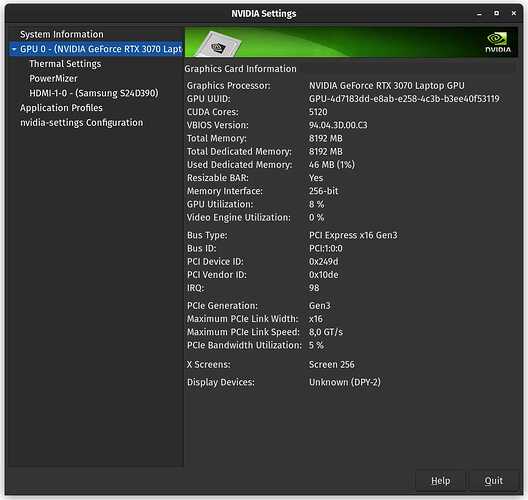Click Bus ID value 'PCI:1:0:0'
The width and height of the screenshot is (528, 500).
click(326, 248)
